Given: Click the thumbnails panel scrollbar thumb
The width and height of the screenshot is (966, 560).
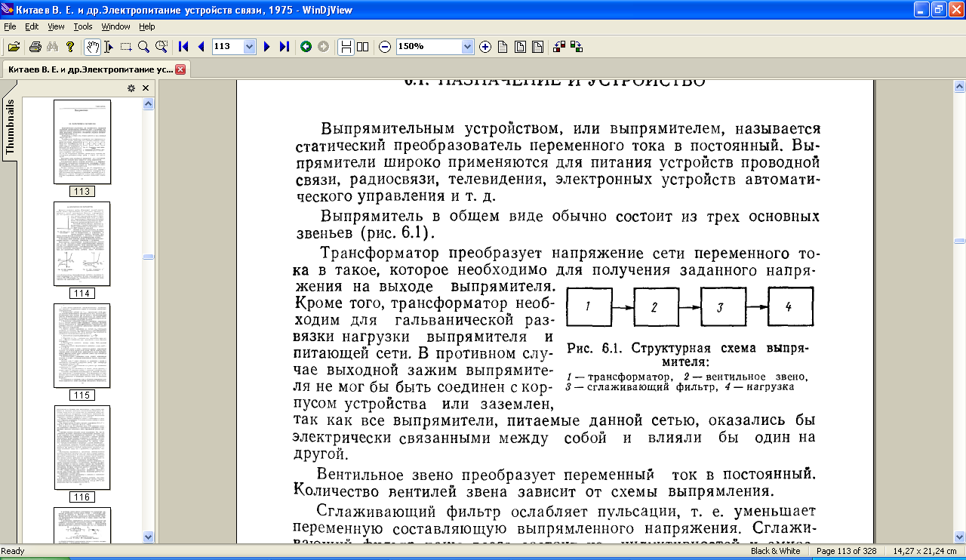Looking at the screenshot, I should (148, 257).
